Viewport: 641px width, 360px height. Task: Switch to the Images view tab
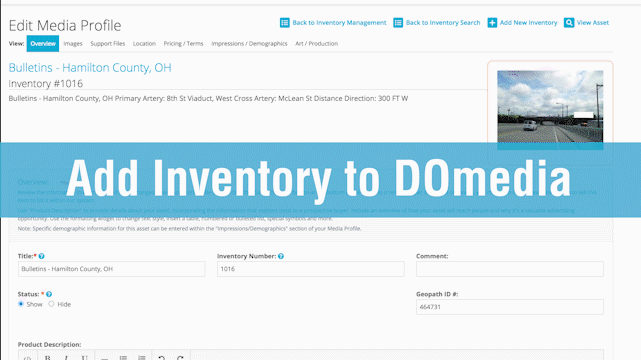point(73,44)
